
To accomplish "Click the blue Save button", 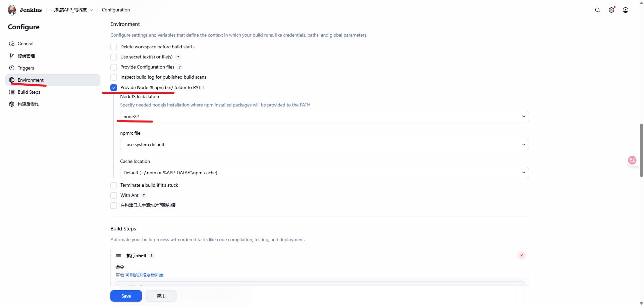I will coord(126,296).
